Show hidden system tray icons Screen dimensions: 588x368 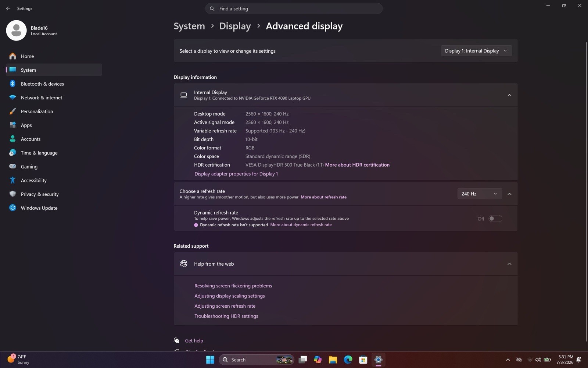pyautogui.click(x=508, y=360)
